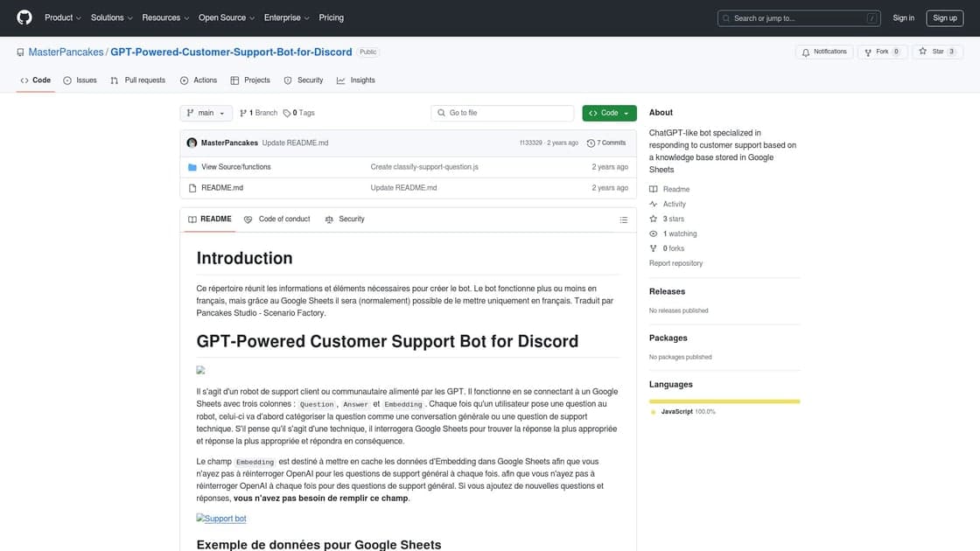Screen dimensions: 980x551
Task: Open the Readme book icon in About section
Action: (654, 188)
